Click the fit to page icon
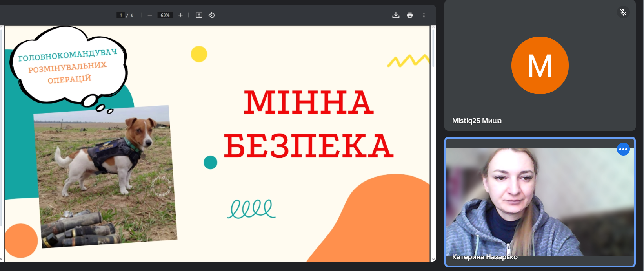The width and height of the screenshot is (644, 271). tap(199, 15)
